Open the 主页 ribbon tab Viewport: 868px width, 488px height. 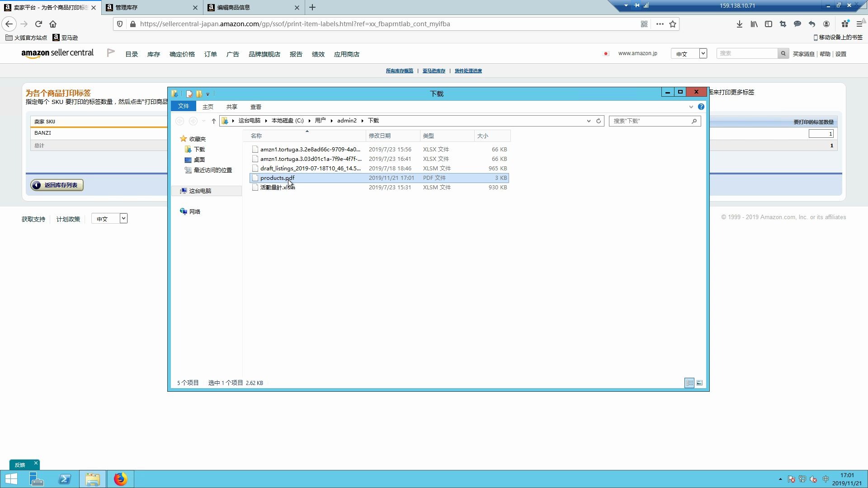pos(208,107)
